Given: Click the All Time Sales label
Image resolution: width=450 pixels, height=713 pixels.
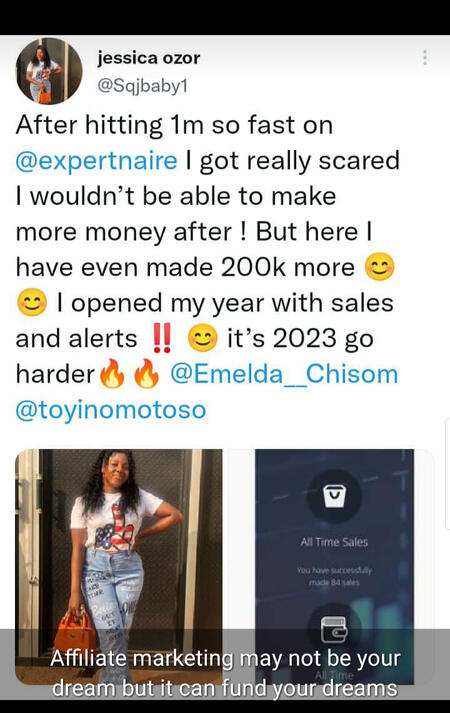Looking at the screenshot, I should click(x=334, y=542).
